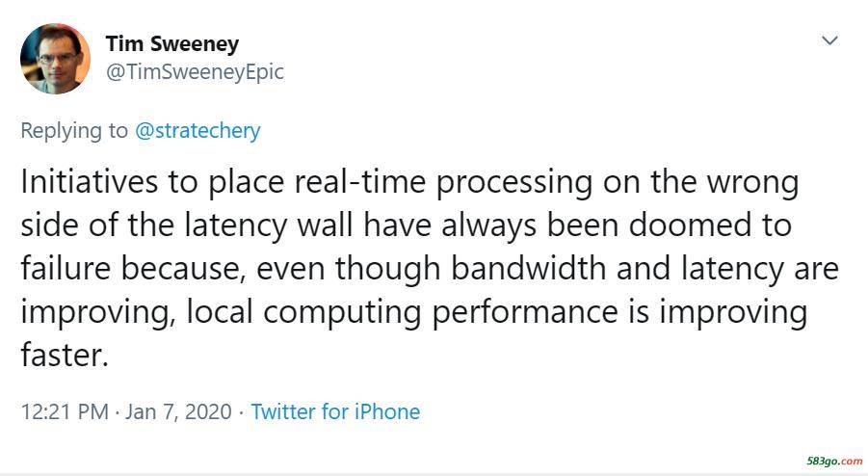This screenshot has height=476, width=868.
Task: Open the @TimSweeneyEpic handle link
Action: coord(195,72)
